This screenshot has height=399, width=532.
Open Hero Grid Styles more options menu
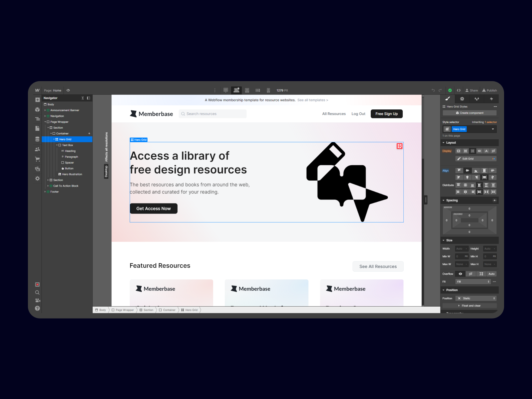pos(495,107)
